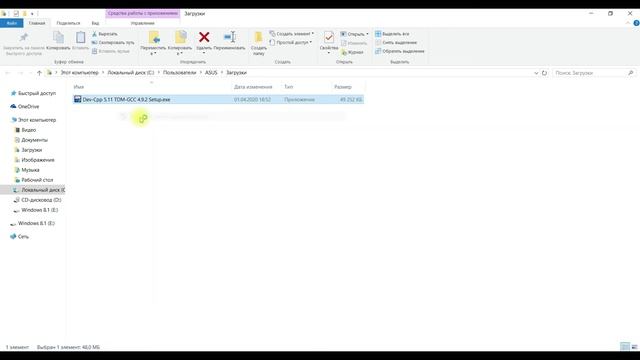Screen dimensions: 640x360
Task: Click the Свойства checkmark icon
Action: [x=329, y=38]
